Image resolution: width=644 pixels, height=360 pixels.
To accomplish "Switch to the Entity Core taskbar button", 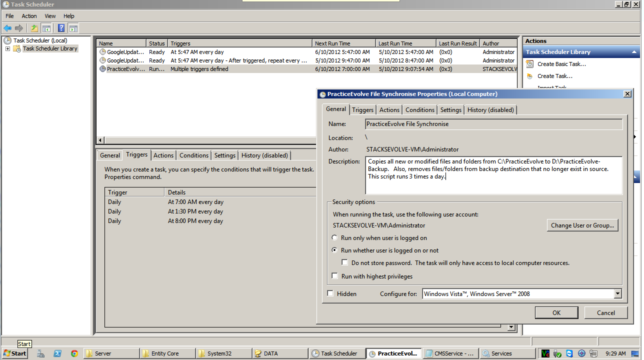I will pyautogui.click(x=168, y=353).
